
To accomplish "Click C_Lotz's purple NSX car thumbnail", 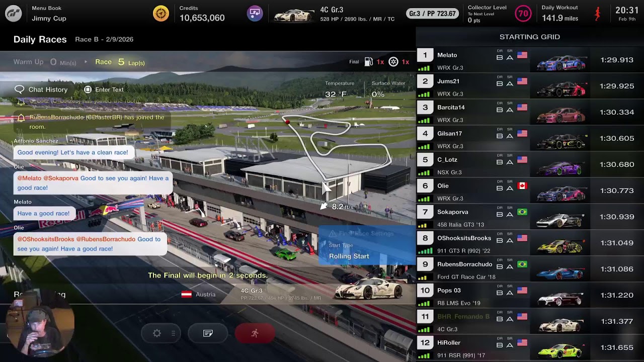I will [561, 167].
